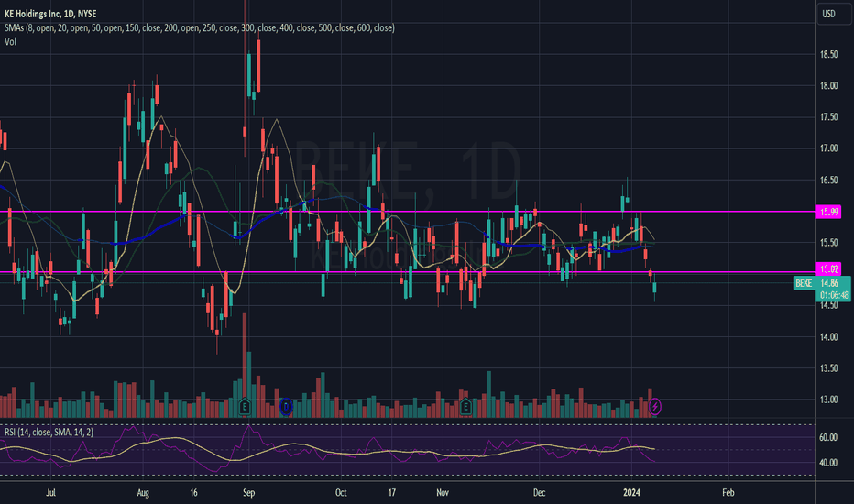Select the RSI indicator legend
Image resolution: width=854 pixels, height=504 pixels.
pyautogui.click(x=49, y=433)
